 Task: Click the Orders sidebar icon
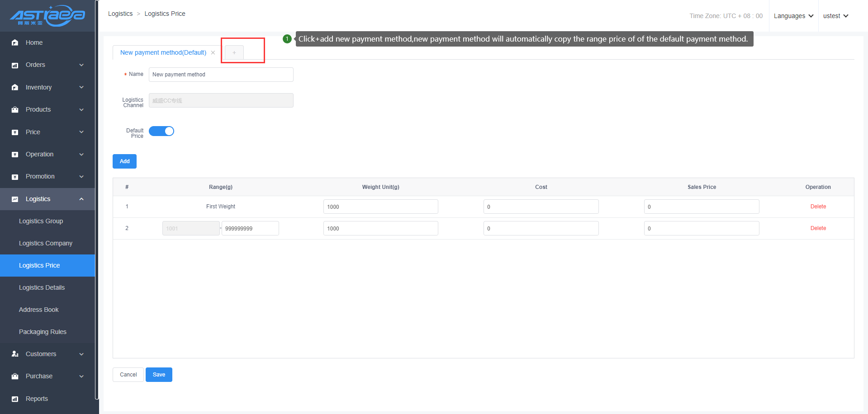15,65
